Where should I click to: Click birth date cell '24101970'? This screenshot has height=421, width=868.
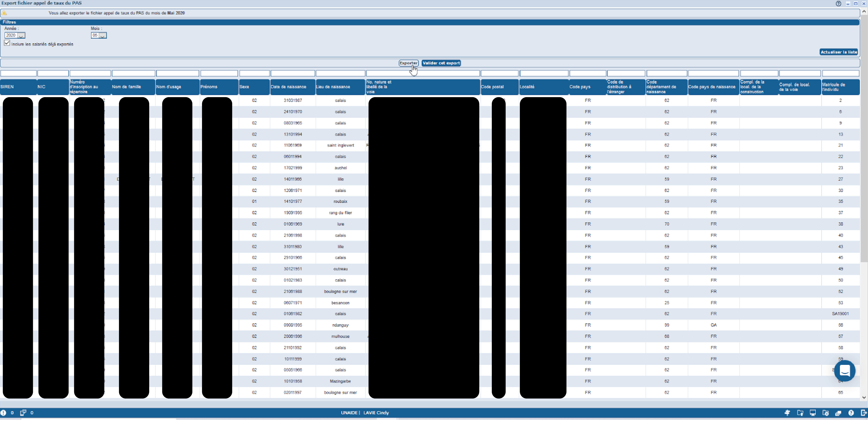coord(293,112)
